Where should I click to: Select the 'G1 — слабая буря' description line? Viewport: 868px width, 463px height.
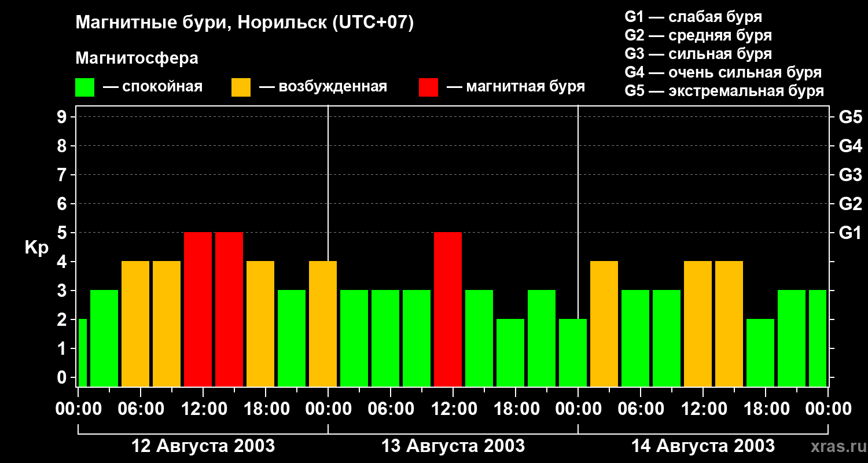693,17
